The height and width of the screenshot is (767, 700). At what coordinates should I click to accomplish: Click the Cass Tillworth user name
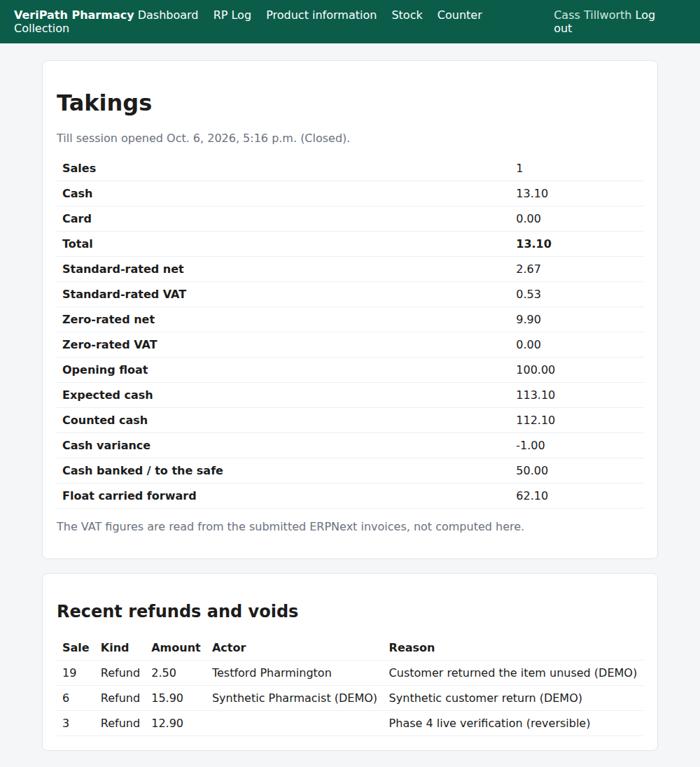tap(592, 15)
